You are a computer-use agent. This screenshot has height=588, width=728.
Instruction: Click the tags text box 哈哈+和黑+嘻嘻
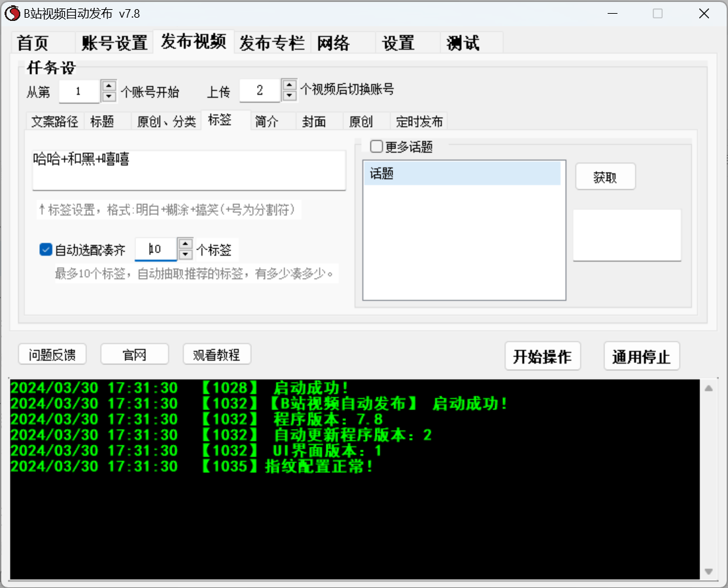pyautogui.click(x=189, y=170)
